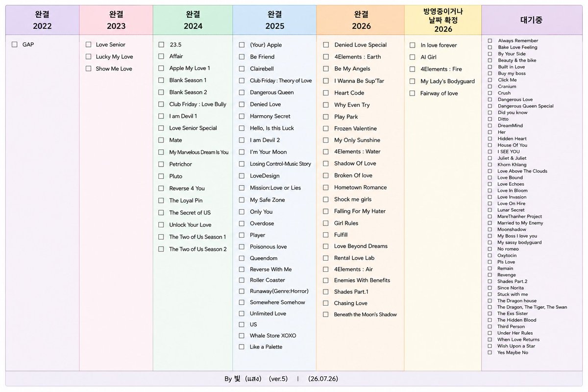The height and width of the screenshot is (392, 588).
Task: Click 'Club Friday : Theory of Love' text
Action: [281, 81]
